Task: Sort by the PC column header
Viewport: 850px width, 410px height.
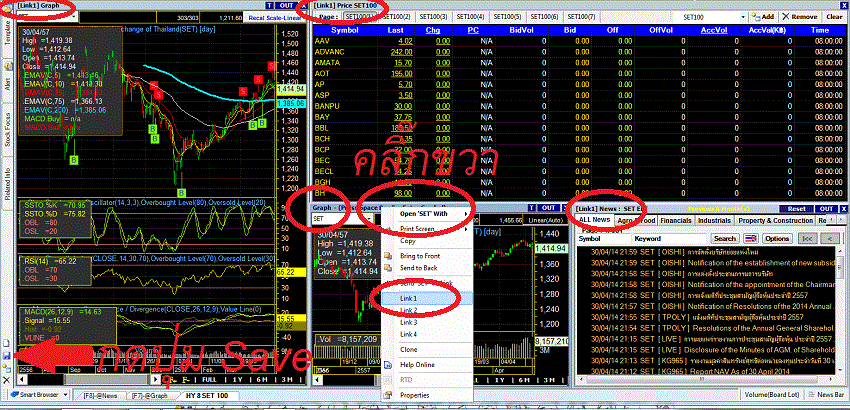Action: (473, 30)
